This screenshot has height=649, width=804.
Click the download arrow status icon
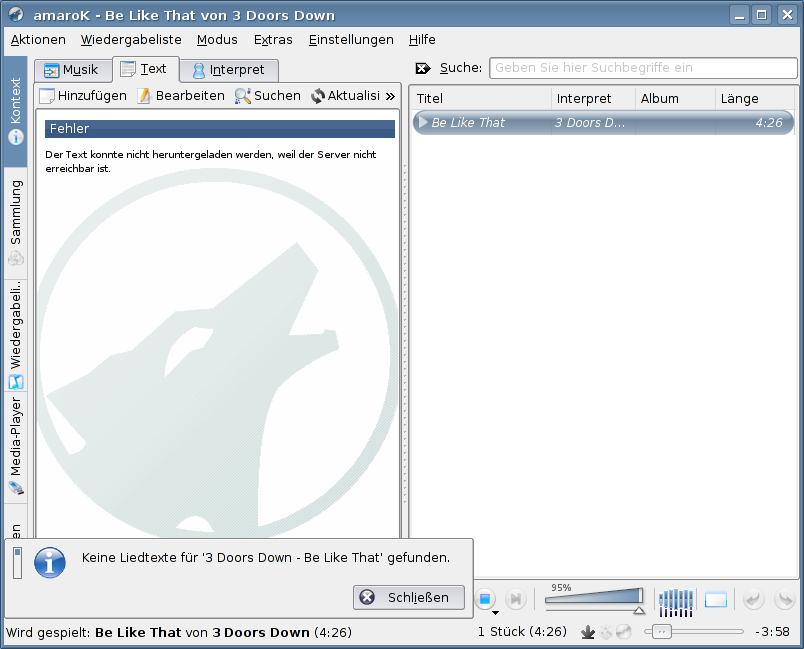coord(588,633)
